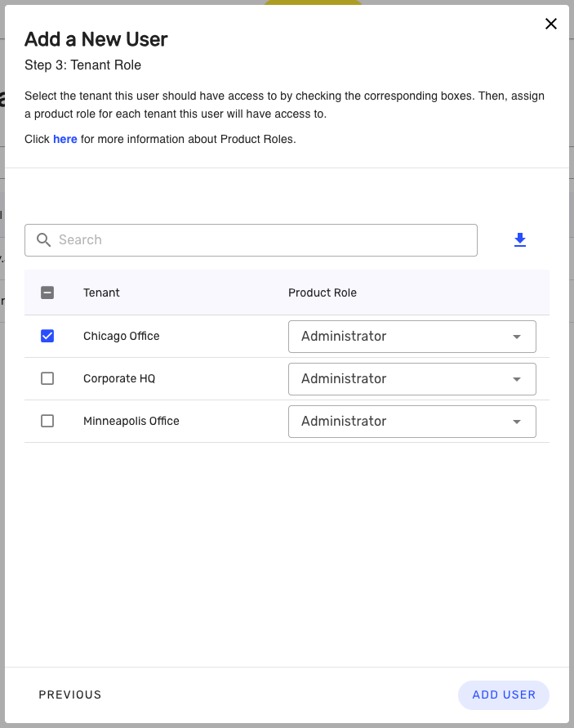The image size is (574, 728).
Task: Click the ADD USER button
Action: [x=504, y=695]
